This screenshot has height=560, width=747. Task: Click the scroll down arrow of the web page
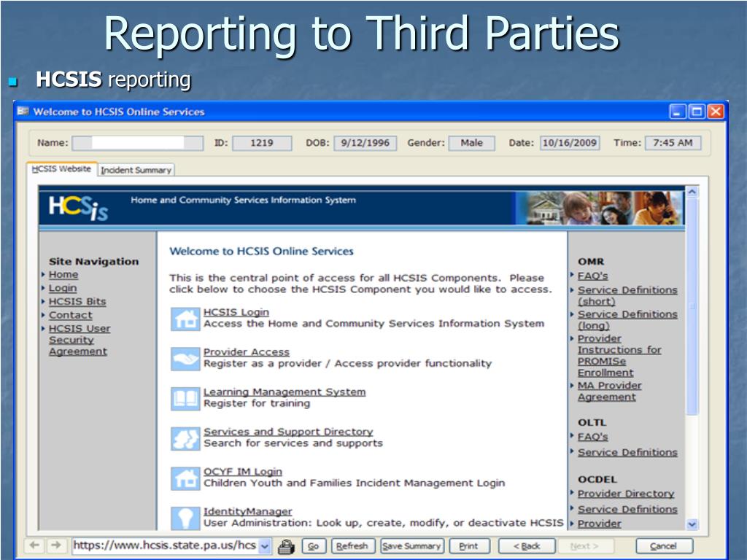(692, 524)
